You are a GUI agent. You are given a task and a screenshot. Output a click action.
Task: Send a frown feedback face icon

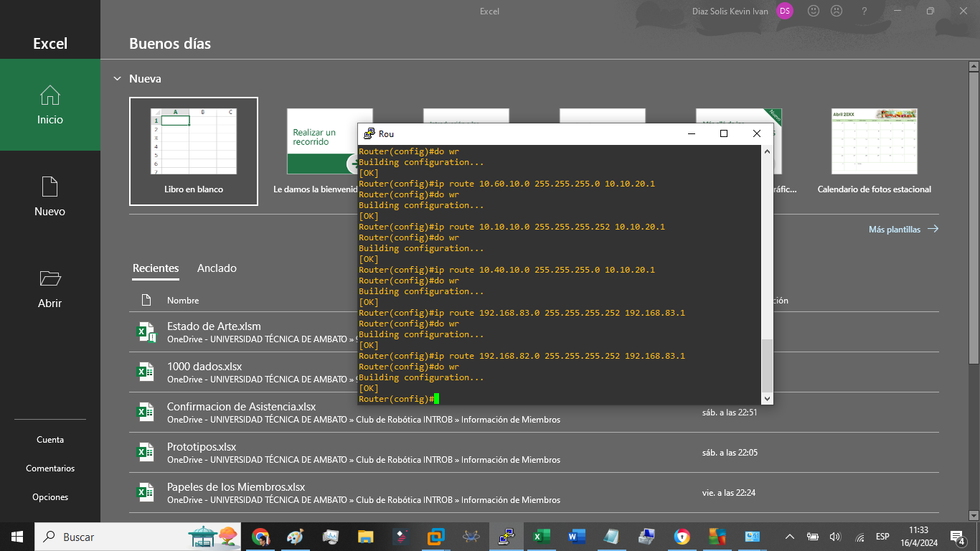pyautogui.click(x=837, y=11)
